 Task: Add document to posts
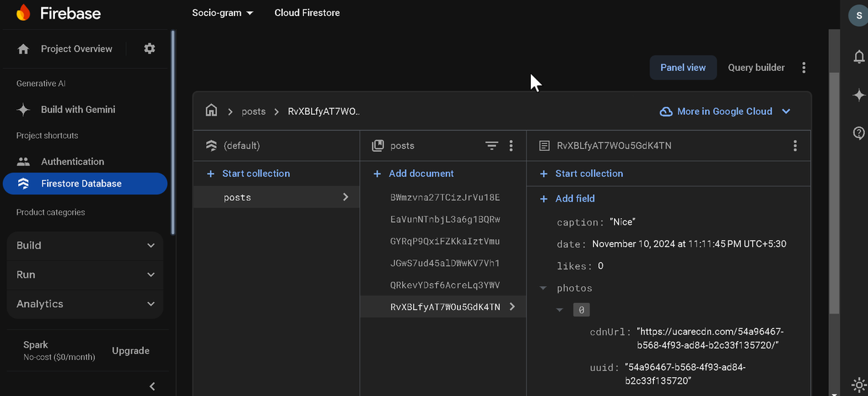[x=413, y=173]
